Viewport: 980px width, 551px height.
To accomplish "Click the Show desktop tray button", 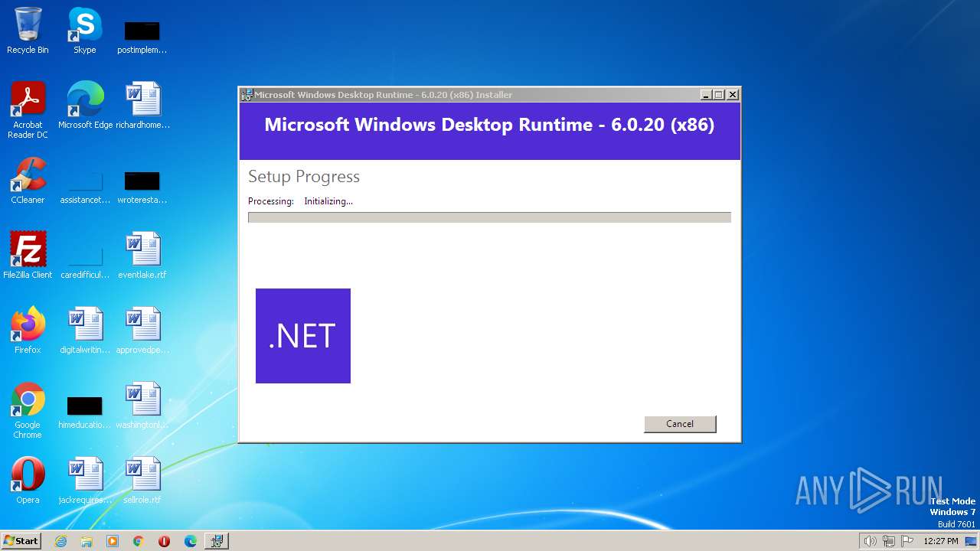I will [972, 541].
